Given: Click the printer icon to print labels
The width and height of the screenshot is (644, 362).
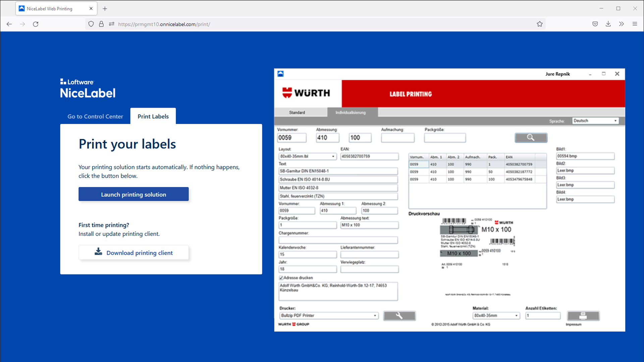Looking at the screenshot, I should [583, 315].
